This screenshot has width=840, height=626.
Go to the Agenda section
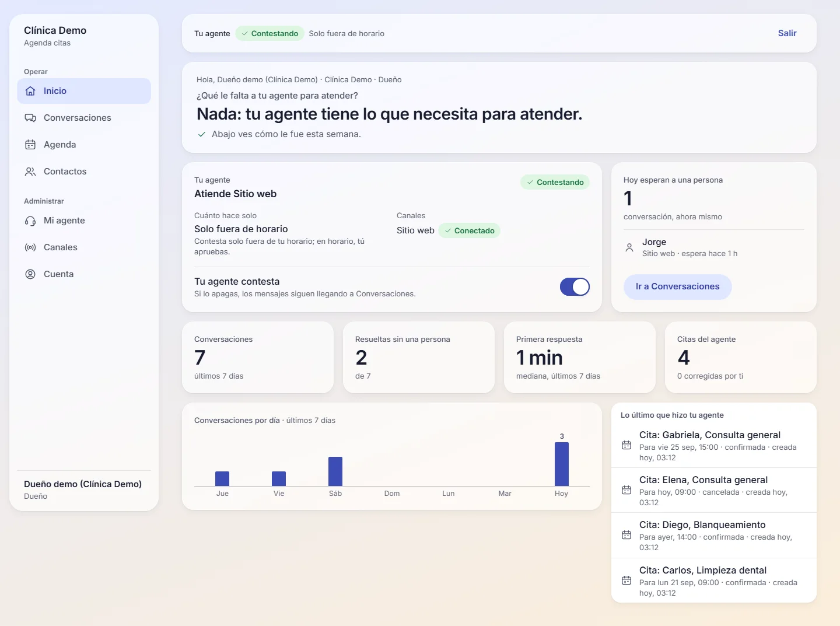pos(84,145)
